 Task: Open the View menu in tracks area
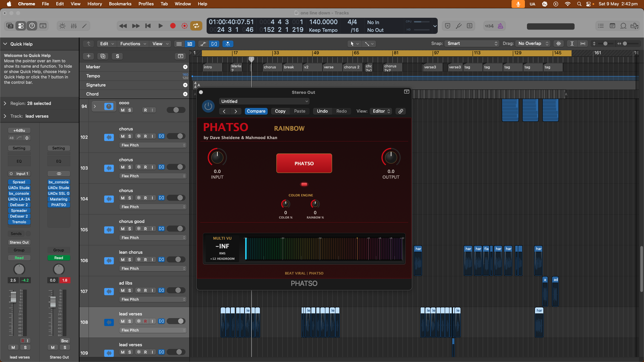[160, 44]
